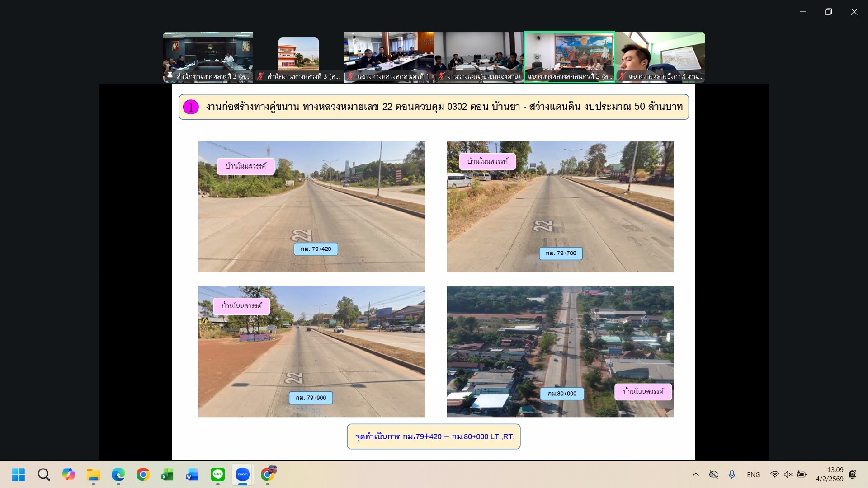Toggle the muted speaker volume icon
The width and height of the screenshot is (868, 488).
(788, 474)
